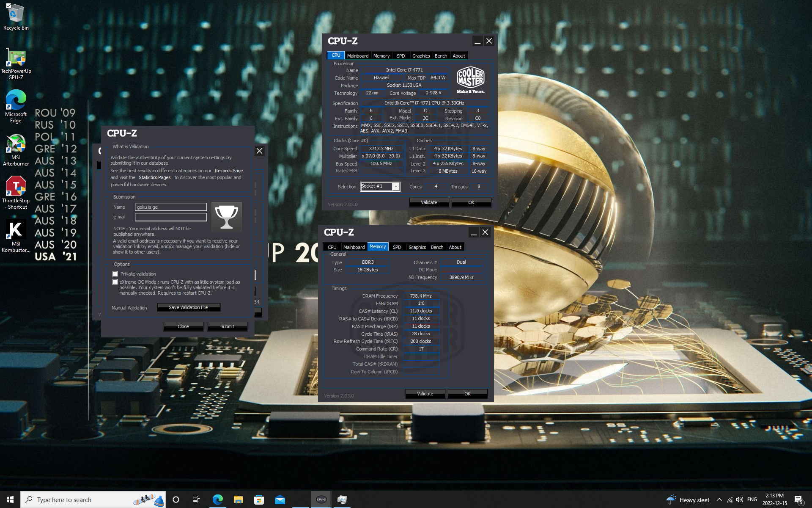Open Microsoft Edge desktop shortcut
This screenshot has width=812, height=508.
coord(16,106)
